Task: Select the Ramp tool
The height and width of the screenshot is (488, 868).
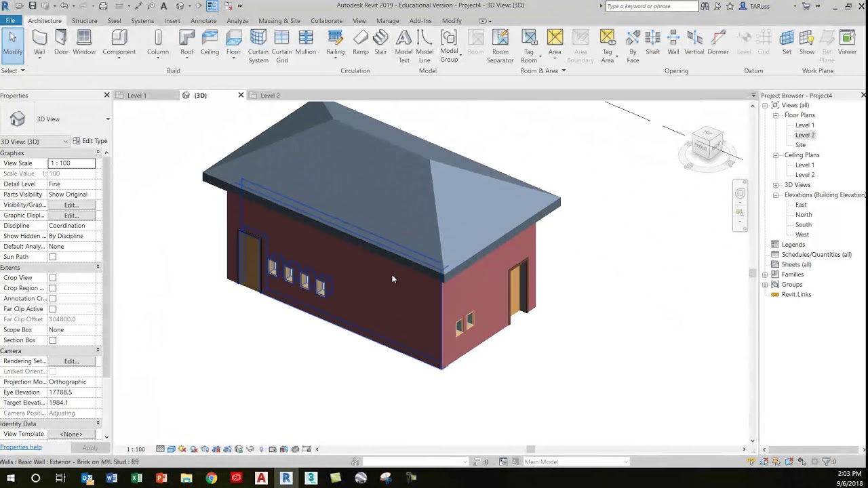Action: 361,42
